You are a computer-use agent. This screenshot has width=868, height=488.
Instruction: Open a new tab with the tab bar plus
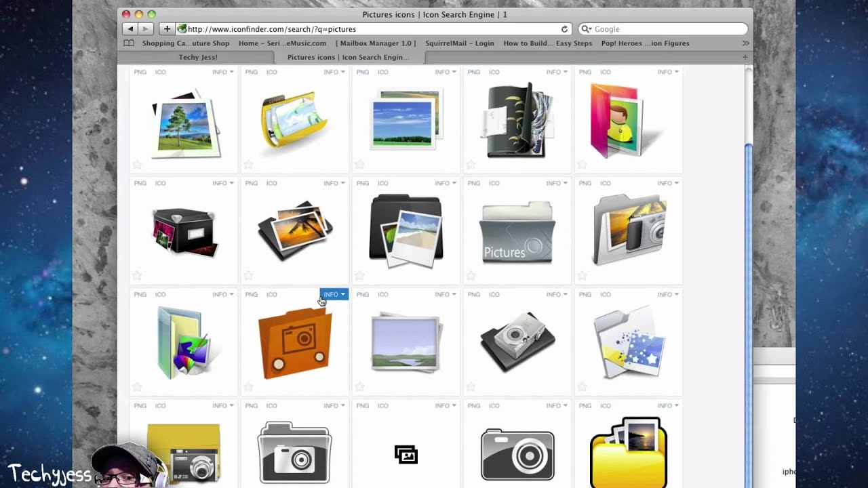coord(745,58)
